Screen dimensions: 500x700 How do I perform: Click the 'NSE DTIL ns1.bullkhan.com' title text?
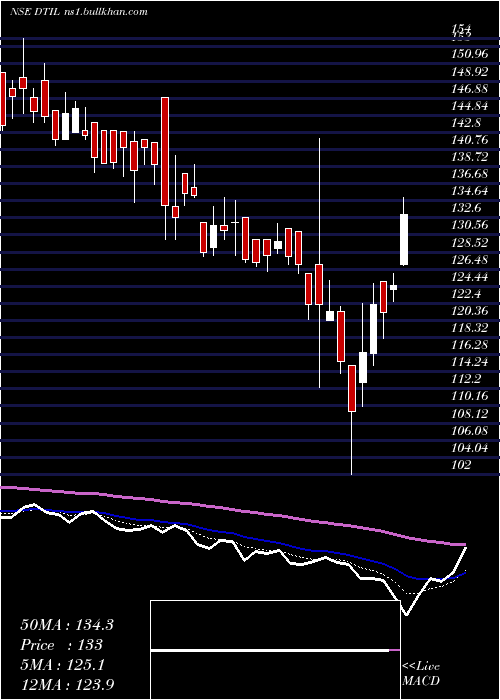click(x=79, y=12)
